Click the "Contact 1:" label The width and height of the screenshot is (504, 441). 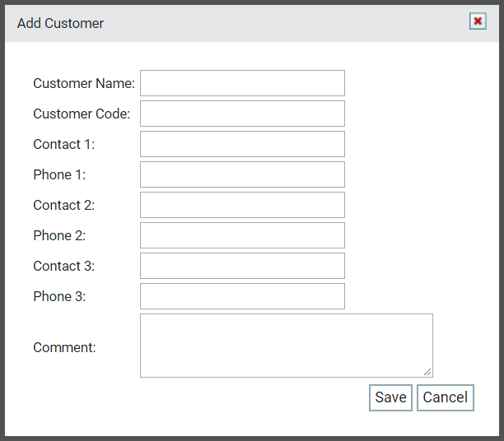64,144
